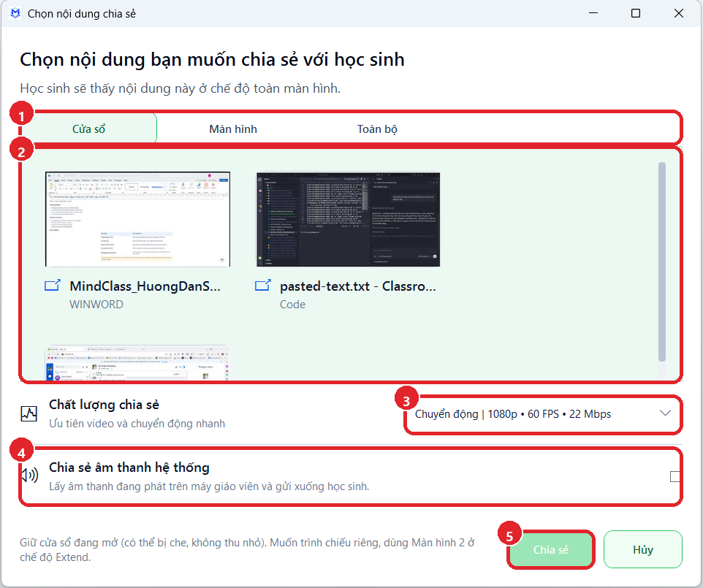Select the Cửa sổ tab
The image size is (703, 588).
(x=88, y=129)
